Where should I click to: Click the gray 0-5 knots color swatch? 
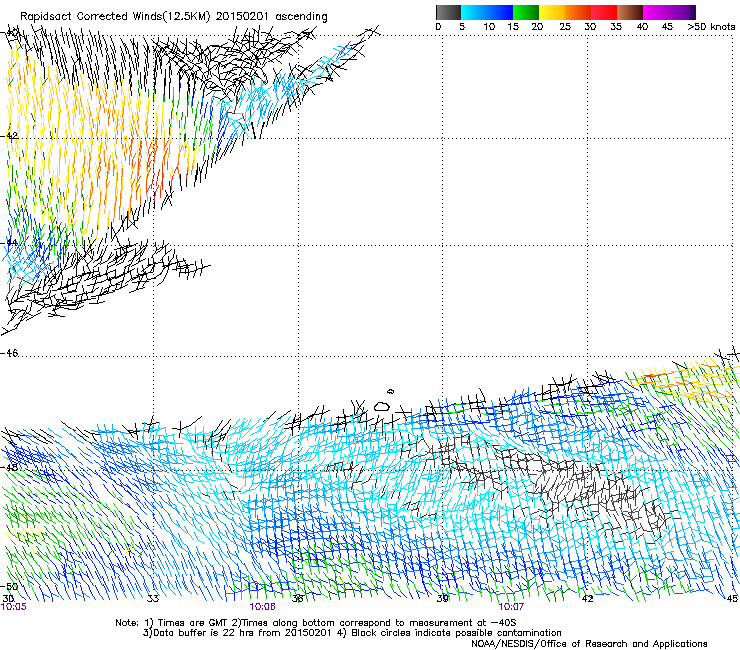(x=448, y=12)
